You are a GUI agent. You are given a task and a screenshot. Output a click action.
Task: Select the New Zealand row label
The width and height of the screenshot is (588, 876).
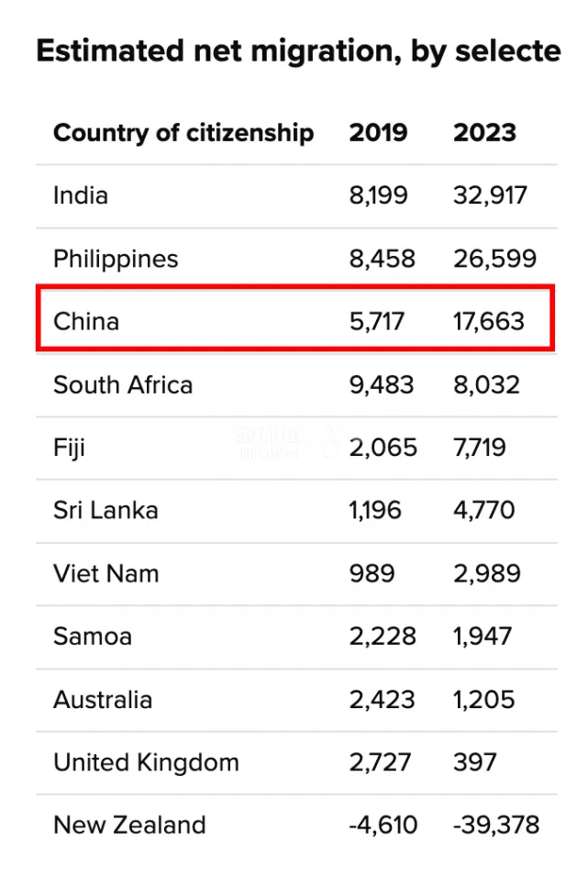[x=129, y=826]
